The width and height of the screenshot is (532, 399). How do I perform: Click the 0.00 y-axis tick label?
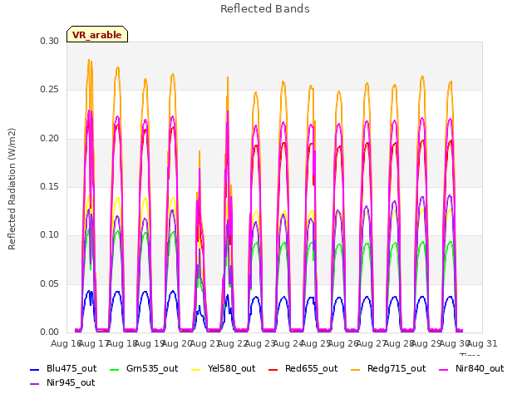pyautogui.click(x=49, y=332)
